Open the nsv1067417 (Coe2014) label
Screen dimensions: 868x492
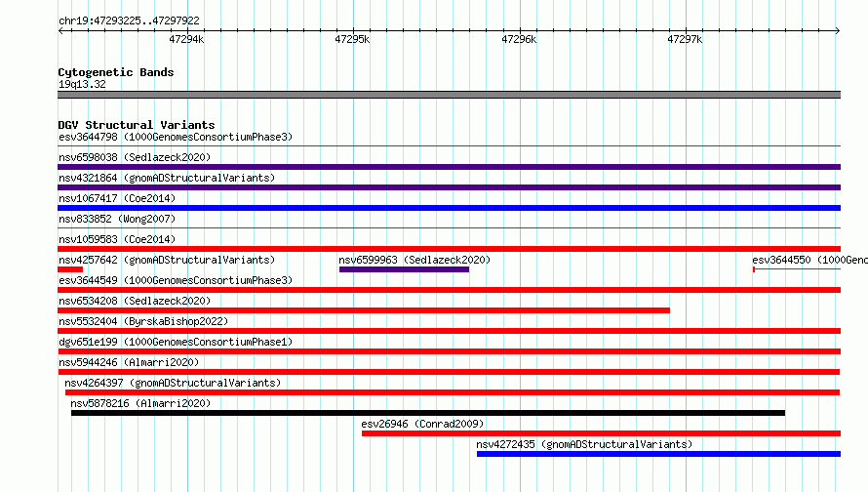point(117,198)
